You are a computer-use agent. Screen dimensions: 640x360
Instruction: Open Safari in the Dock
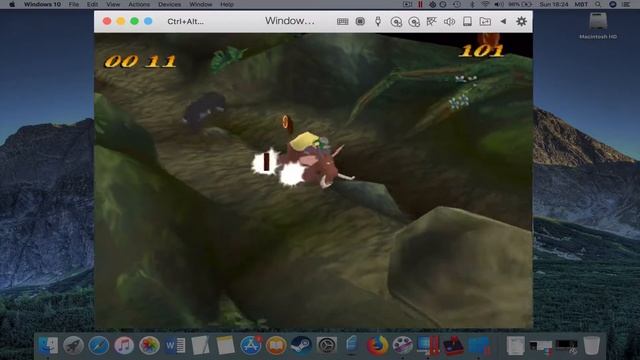coord(99,346)
